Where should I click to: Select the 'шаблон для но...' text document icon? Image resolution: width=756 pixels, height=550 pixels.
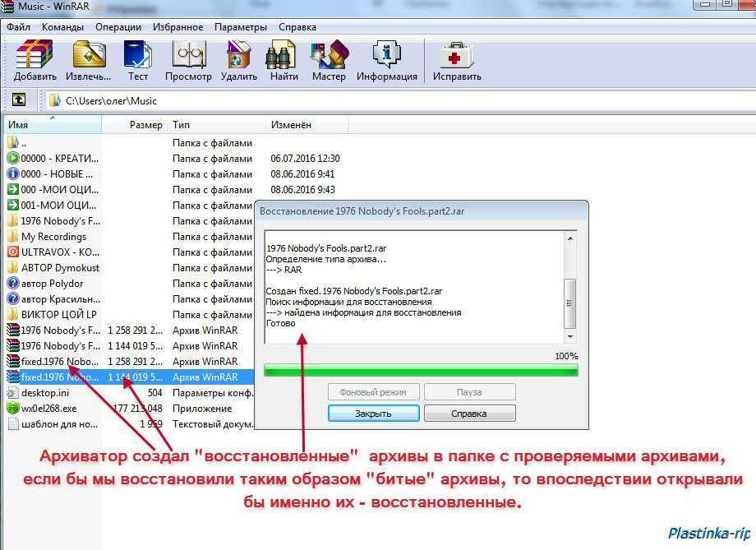coord(13,424)
